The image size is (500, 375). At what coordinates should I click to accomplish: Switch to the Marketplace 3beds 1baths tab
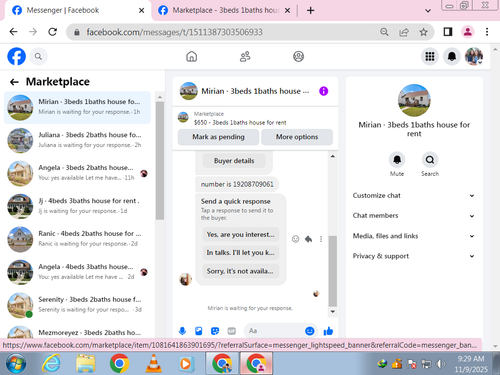pos(223,11)
